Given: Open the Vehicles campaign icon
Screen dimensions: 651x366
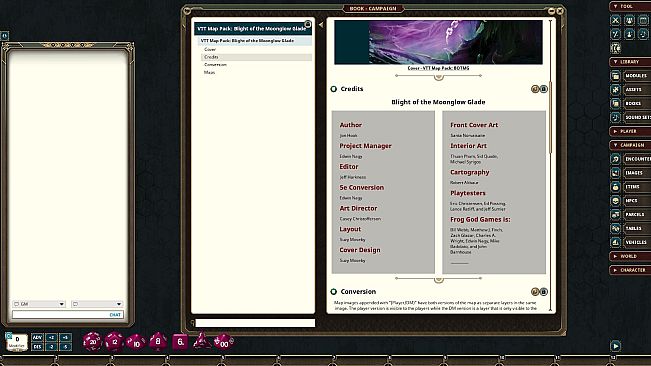Looking at the screenshot, I should [615, 242].
